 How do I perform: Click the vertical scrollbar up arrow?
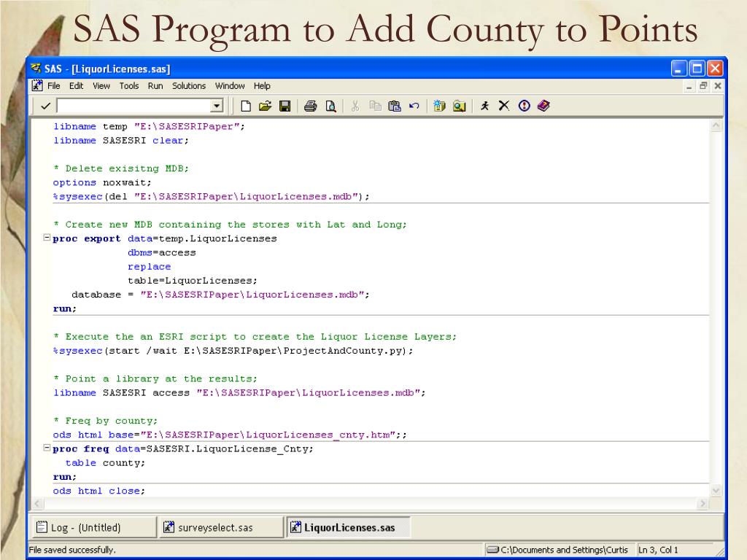pyautogui.click(x=716, y=126)
